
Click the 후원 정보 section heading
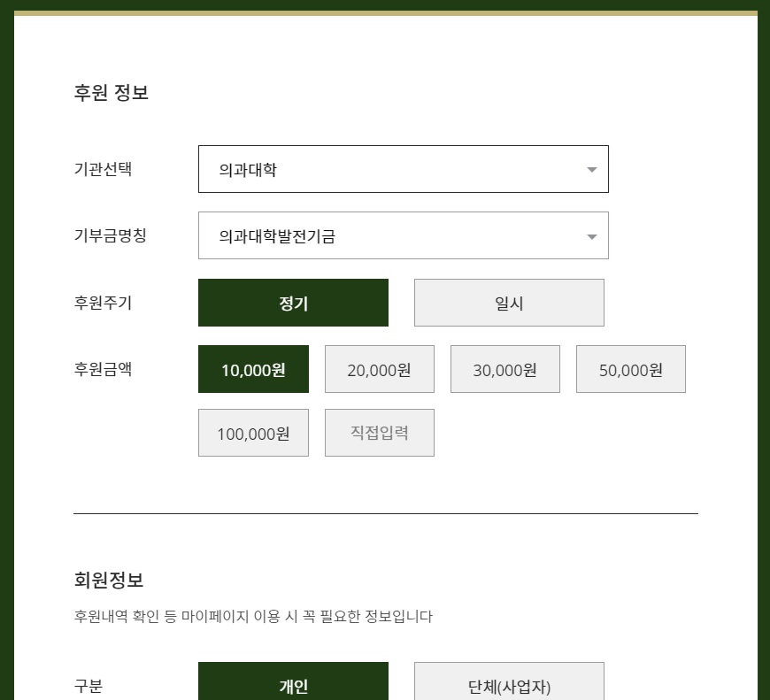pyautogui.click(x=112, y=92)
